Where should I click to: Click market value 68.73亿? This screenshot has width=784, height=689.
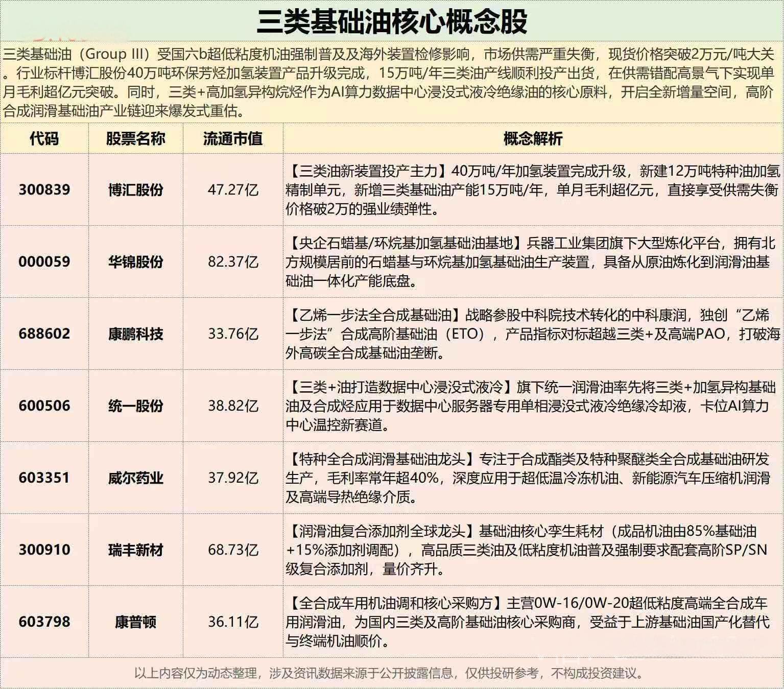tap(233, 550)
